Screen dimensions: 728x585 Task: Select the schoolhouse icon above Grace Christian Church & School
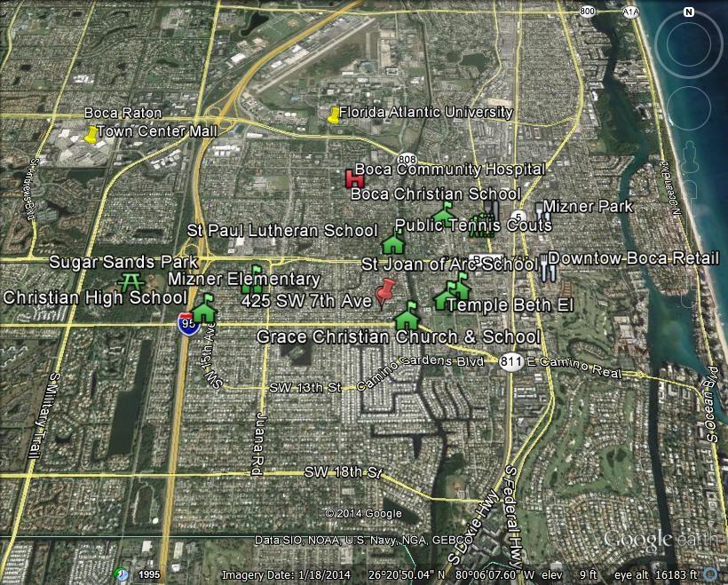[x=408, y=316]
